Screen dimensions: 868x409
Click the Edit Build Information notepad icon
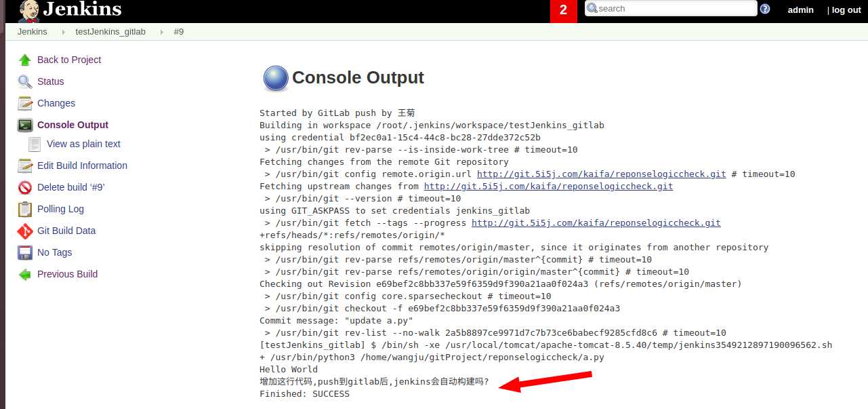tap(25, 165)
